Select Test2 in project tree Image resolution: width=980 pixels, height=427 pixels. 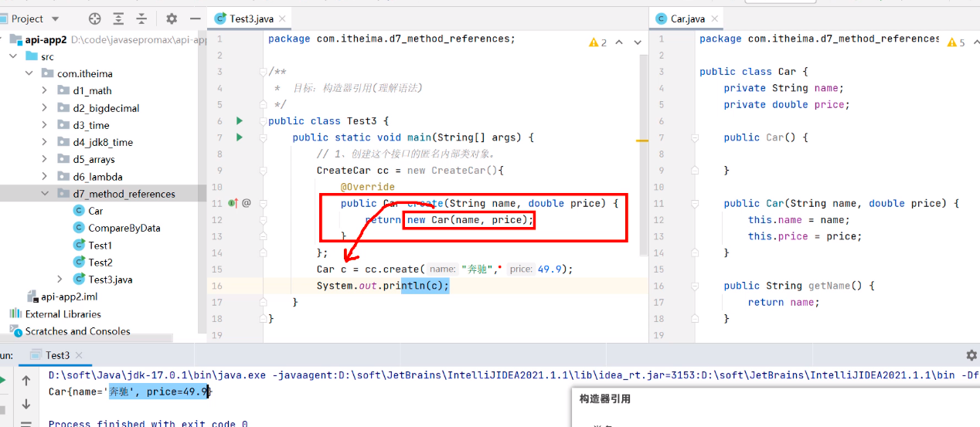pyautogui.click(x=100, y=262)
